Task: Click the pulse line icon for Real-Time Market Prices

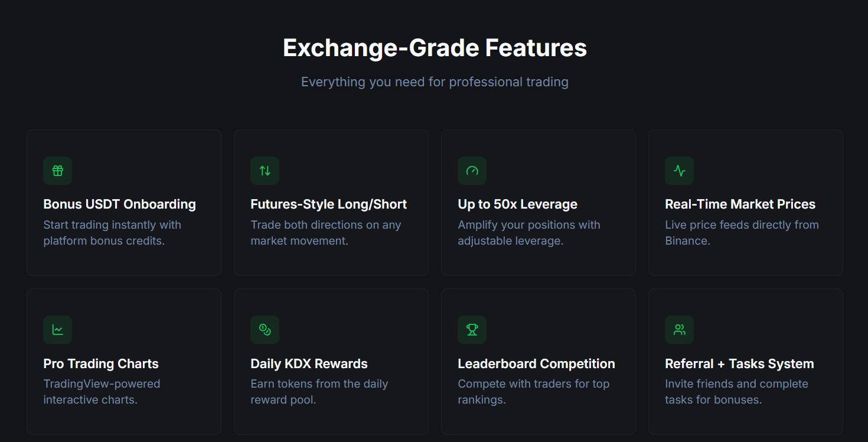Action: pos(679,170)
